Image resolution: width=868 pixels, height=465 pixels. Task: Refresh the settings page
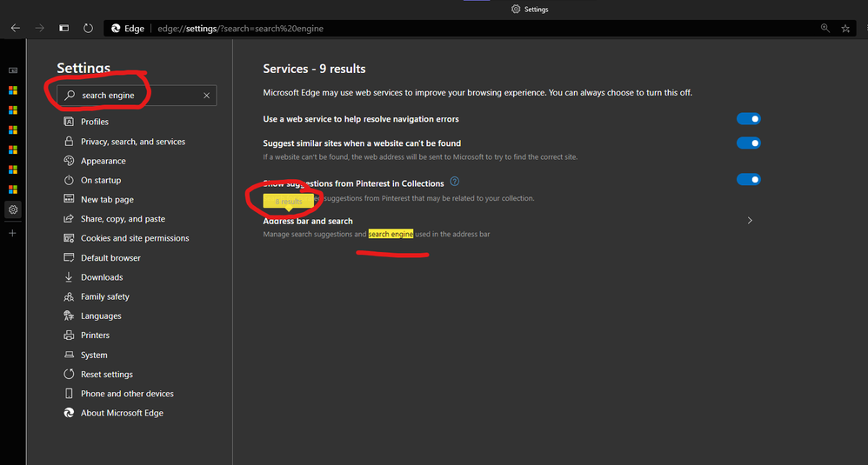[88, 28]
